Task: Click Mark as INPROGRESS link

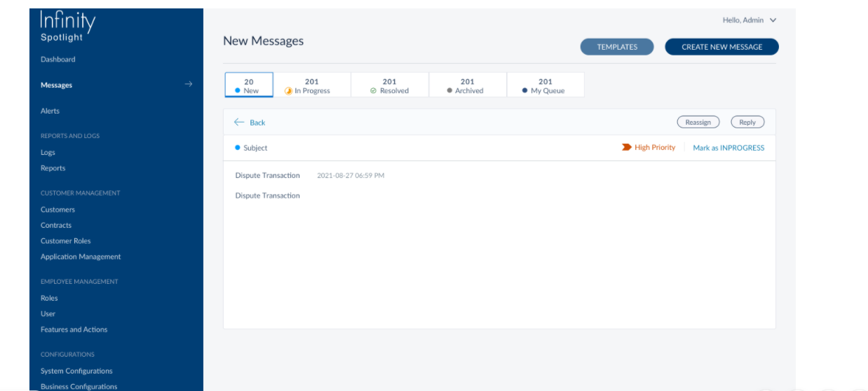Action: pyautogui.click(x=728, y=148)
